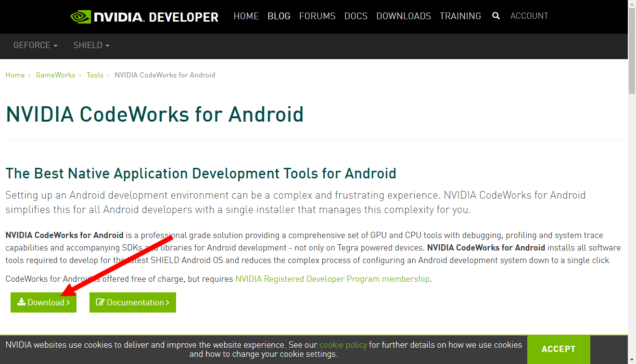The height and width of the screenshot is (364, 636).
Task: Open the BLOG nav item
Action: [279, 16]
